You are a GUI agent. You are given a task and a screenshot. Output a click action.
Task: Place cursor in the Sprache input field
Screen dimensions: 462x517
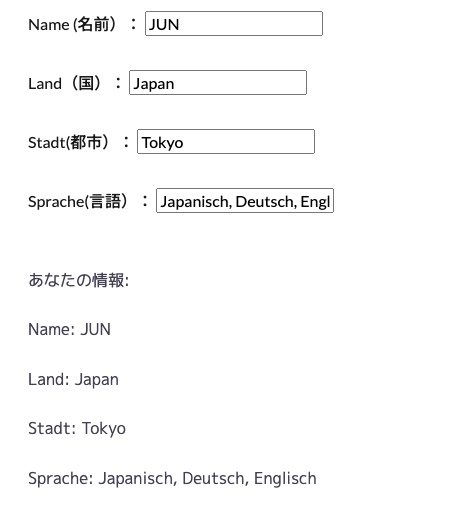coord(245,201)
